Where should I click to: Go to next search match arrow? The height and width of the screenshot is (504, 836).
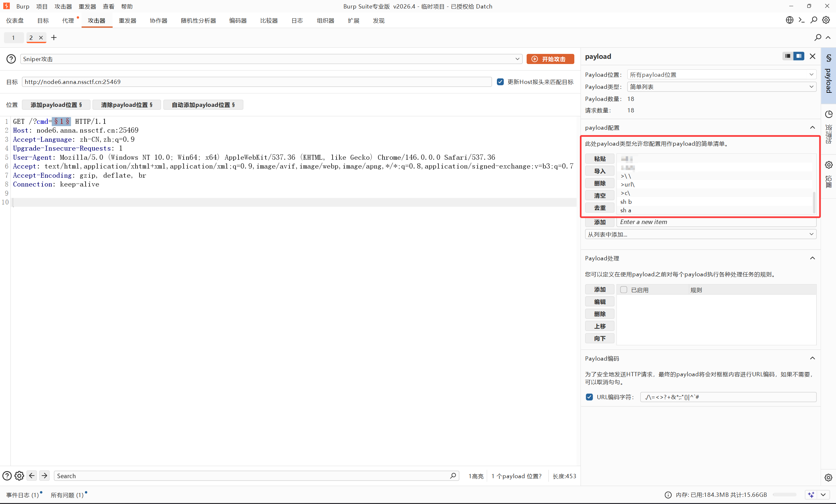[44, 476]
